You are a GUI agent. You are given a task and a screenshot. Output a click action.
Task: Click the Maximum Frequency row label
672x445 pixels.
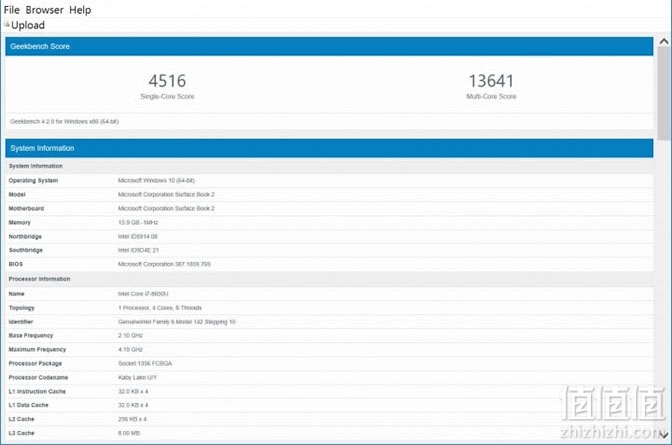37,350
